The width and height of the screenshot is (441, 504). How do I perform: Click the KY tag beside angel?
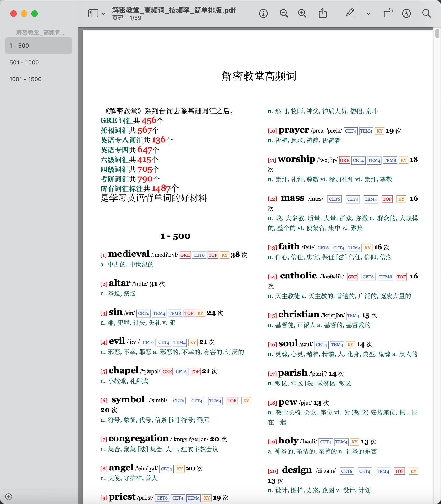[180, 469]
